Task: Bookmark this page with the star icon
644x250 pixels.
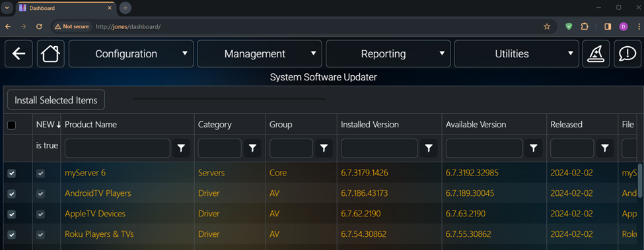Action: pos(547,26)
